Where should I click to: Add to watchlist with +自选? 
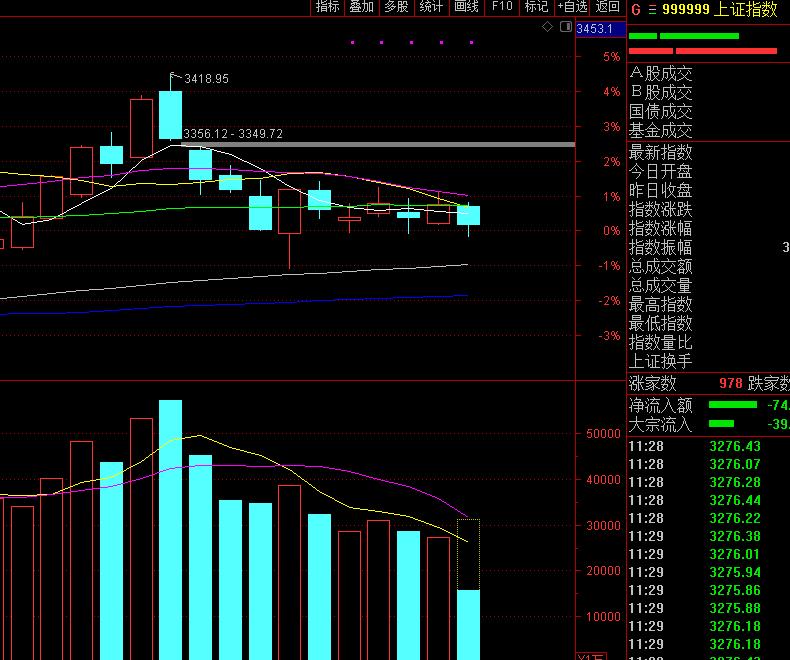coord(572,7)
